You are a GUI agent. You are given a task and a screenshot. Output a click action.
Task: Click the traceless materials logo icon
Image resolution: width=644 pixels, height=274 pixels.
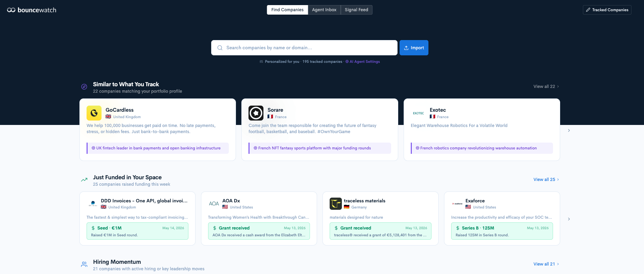click(x=336, y=204)
